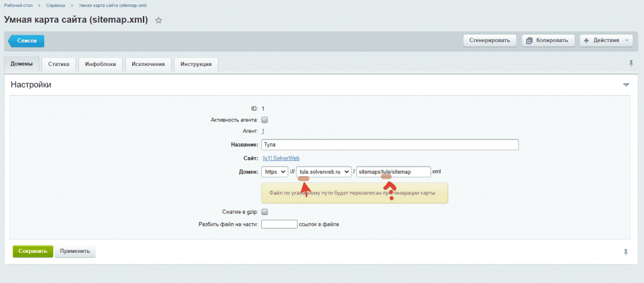The height and width of the screenshot is (283, 644).
Task: Open the https protocol dropdown
Action: pyautogui.click(x=274, y=172)
